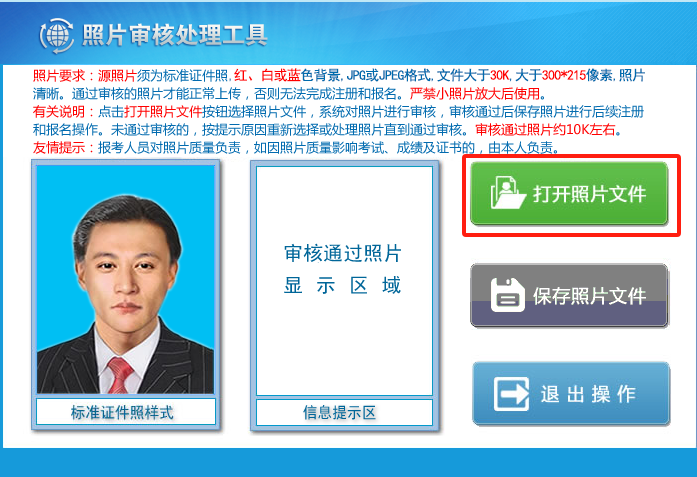Click the red 友情提示 heading text
The image size is (697, 477).
pyautogui.click(x=59, y=148)
